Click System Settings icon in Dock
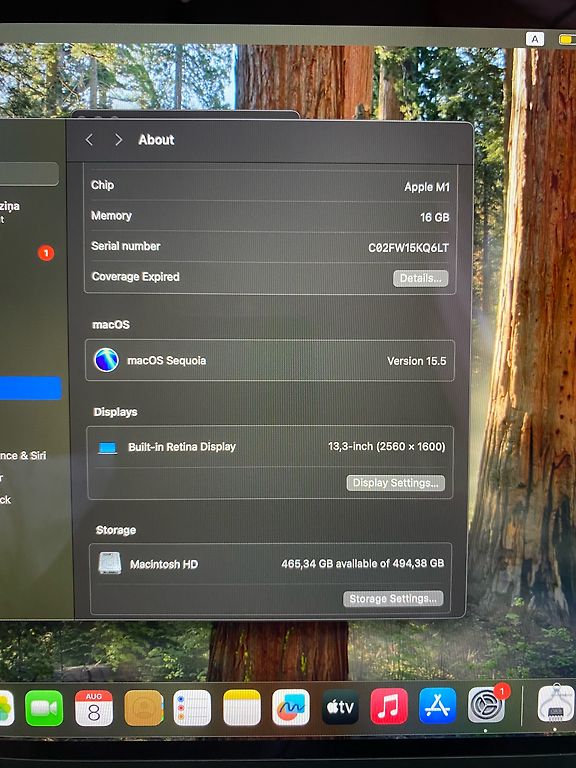Image resolution: width=576 pixels, height=768 pixels. [x=486, y=705]
